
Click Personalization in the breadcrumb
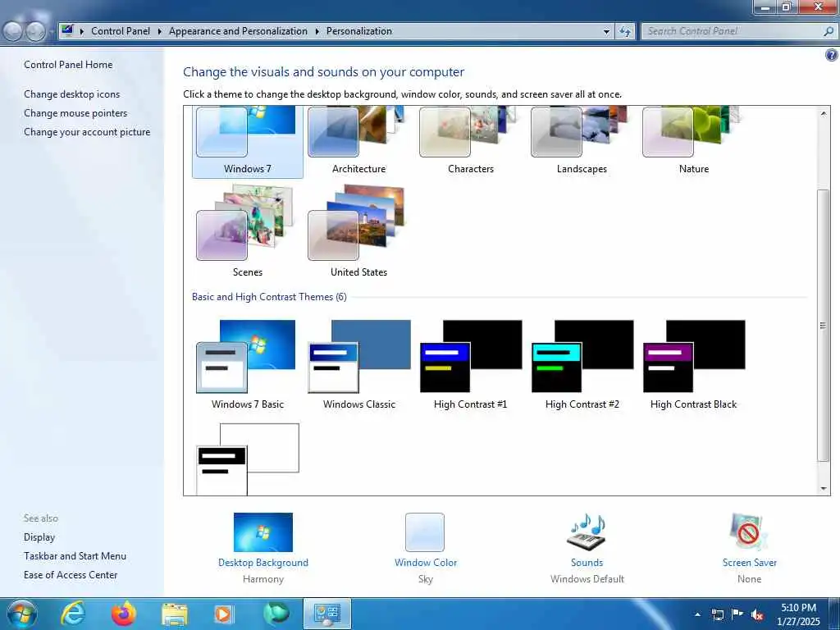(x=359, y=31)
